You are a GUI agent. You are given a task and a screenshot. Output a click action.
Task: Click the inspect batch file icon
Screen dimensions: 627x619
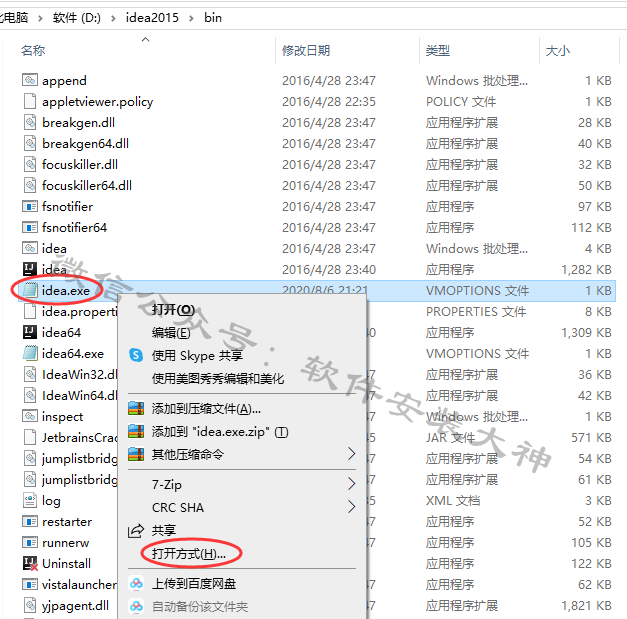click(30, 416)
